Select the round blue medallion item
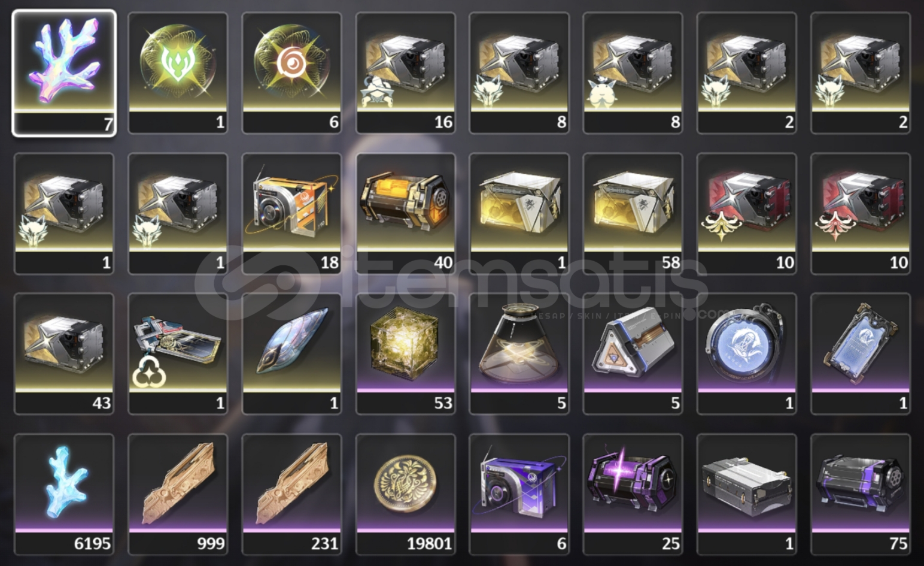This screenshot has height=566, width=924. tap(747, 354)
